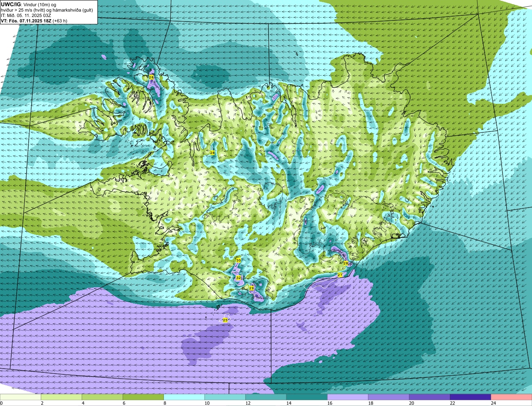Click the legend scale value 0
Screen dimensions: 532x406
point(1,403)
